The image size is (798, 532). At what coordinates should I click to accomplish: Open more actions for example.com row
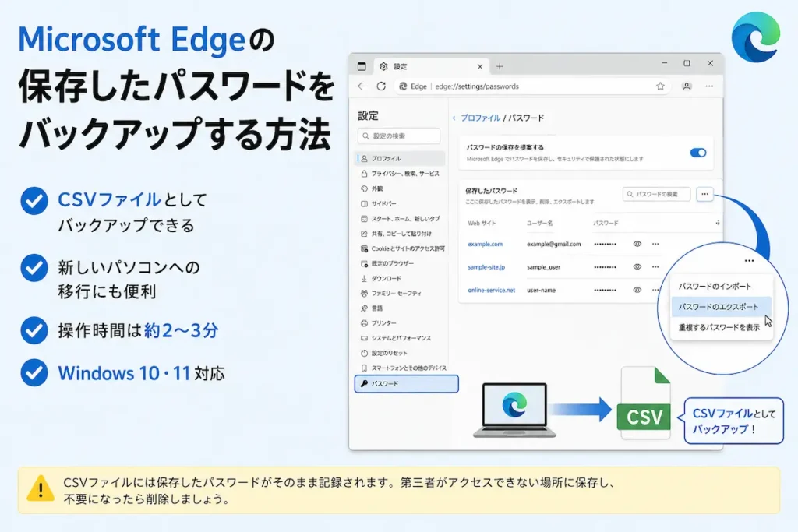[x=655, y=244]
